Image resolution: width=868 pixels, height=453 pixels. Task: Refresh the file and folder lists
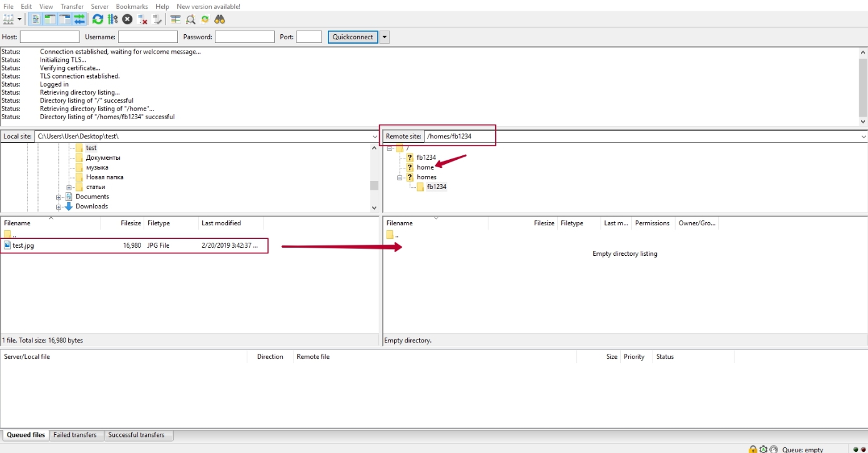(98, 19)
